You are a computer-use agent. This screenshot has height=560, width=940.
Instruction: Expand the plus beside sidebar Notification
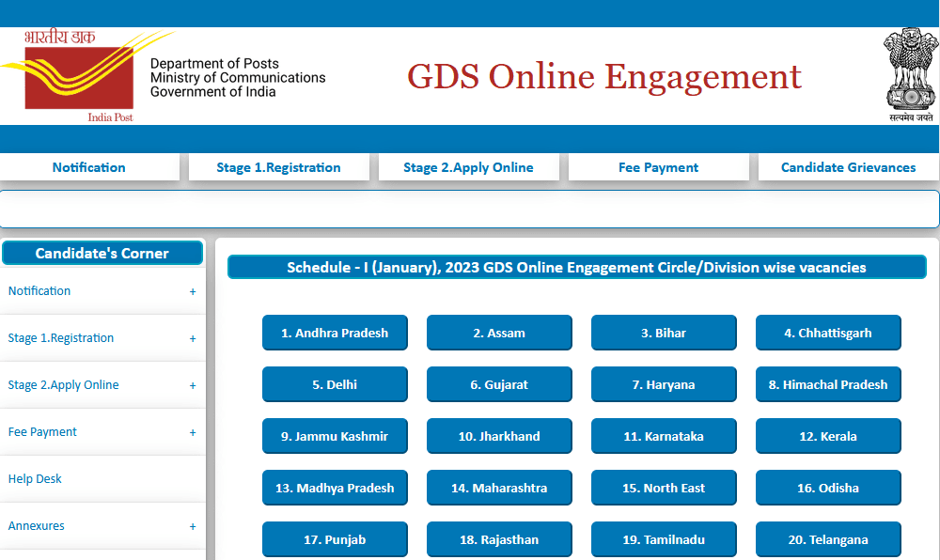pyautogui.click(x=193, y=291)
